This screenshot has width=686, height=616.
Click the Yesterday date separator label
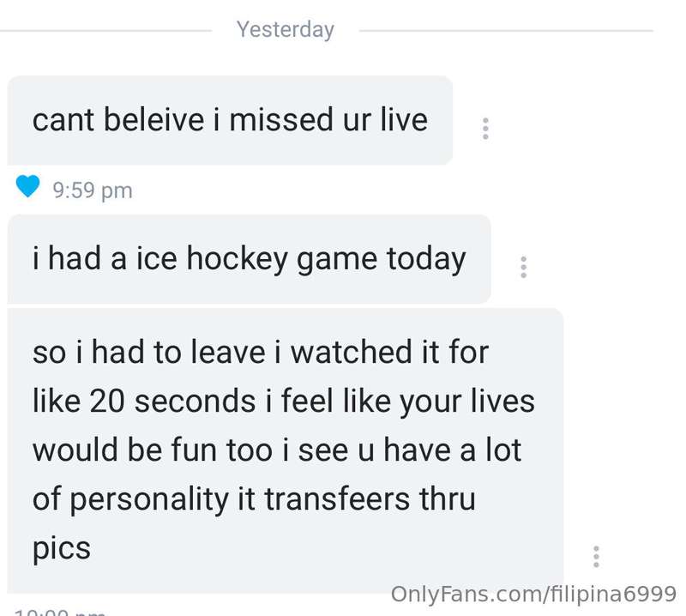coord(286,30)
